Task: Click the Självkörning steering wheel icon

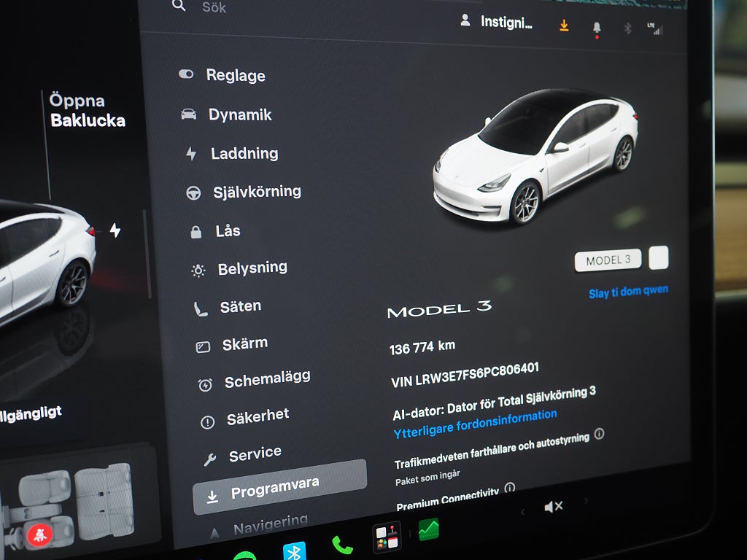Action: pyautogui.click(x=193, y=192)
